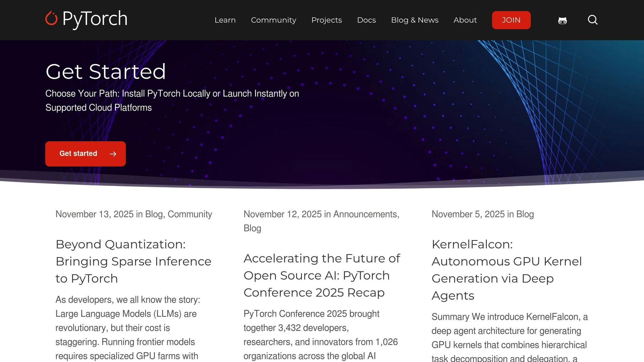644x362 pixels.
Task: Open the Beyond Quantization sparse inference article
Action: 133,261
